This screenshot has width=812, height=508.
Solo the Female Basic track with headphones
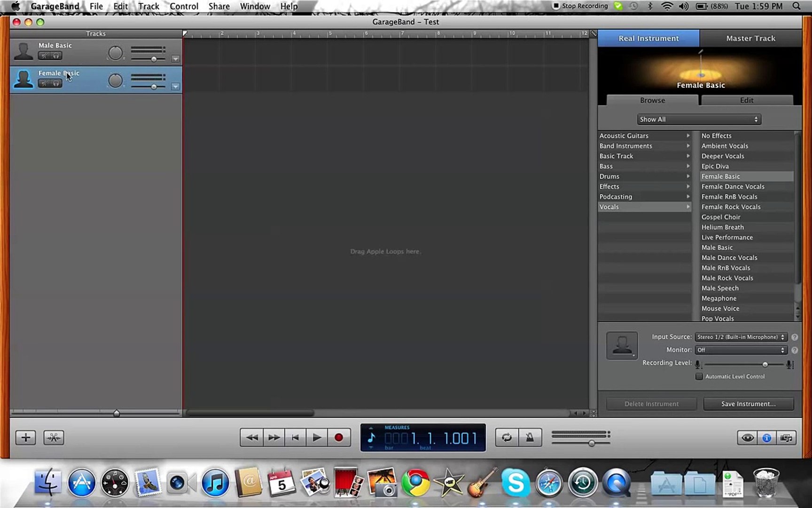tap(56, 84)
